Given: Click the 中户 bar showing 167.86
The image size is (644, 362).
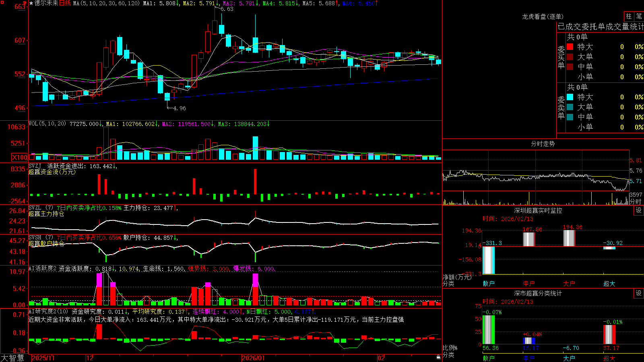Looking at the screenshot, I should [x=528, y=239].
